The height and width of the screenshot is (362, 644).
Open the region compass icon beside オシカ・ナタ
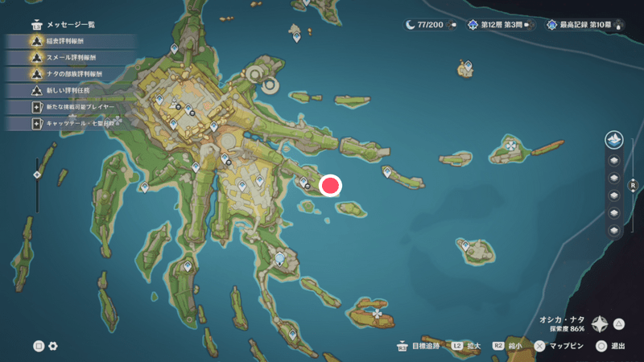pyautogui.click(x=600, y=324)
